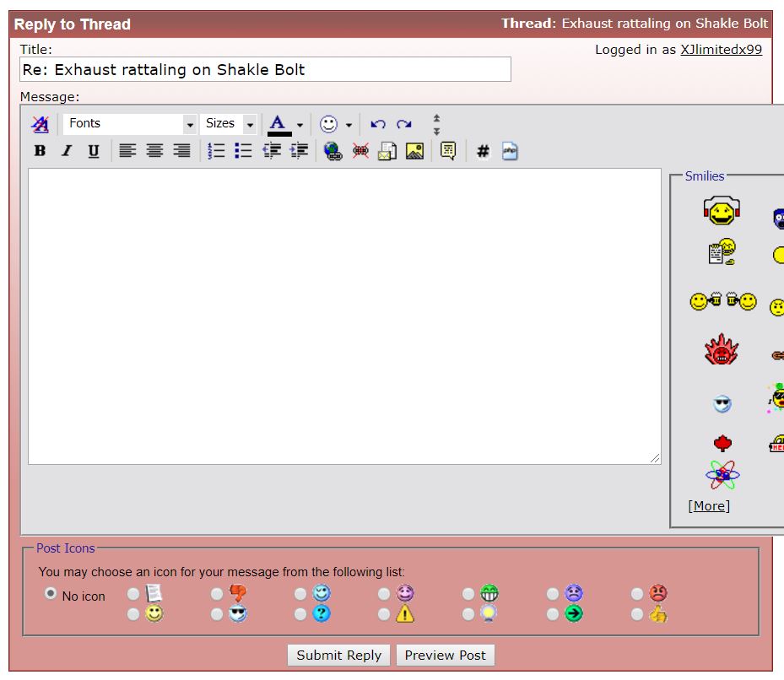784x680 pixels.
Task: Apply italic formatting
Action: 67,151
